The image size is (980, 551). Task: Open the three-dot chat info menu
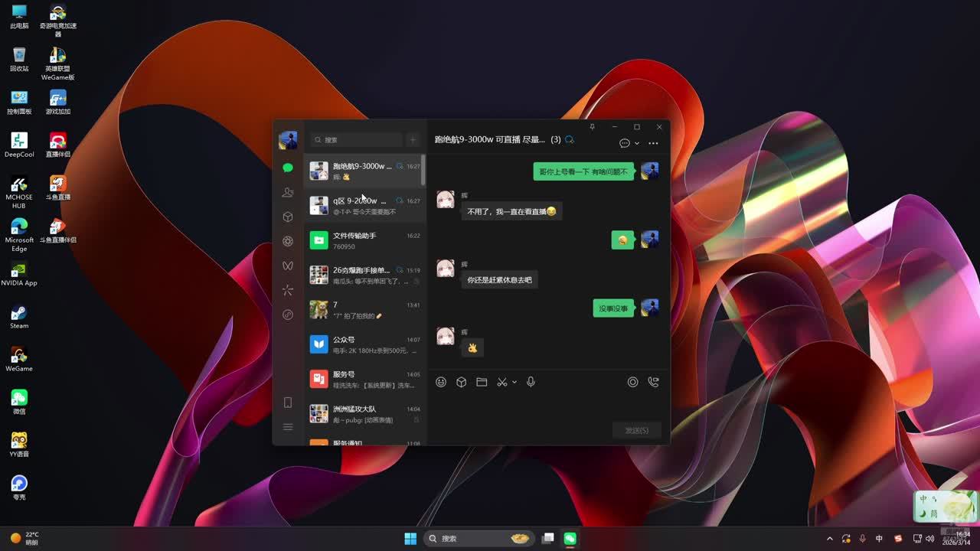pyautogui.click(x=653, y=143)
